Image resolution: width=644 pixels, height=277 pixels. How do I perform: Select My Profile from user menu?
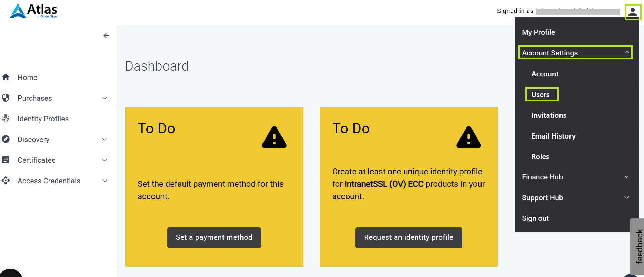[538, 32]
